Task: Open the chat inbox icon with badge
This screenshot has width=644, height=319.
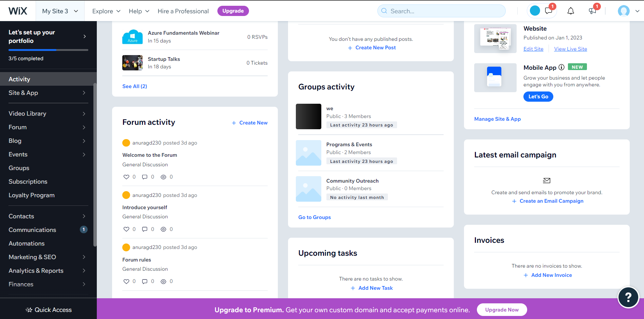Action: [549, 11]
